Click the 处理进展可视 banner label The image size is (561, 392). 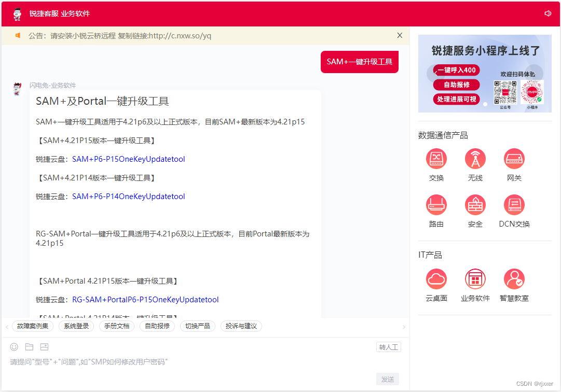tap(457, 99)
